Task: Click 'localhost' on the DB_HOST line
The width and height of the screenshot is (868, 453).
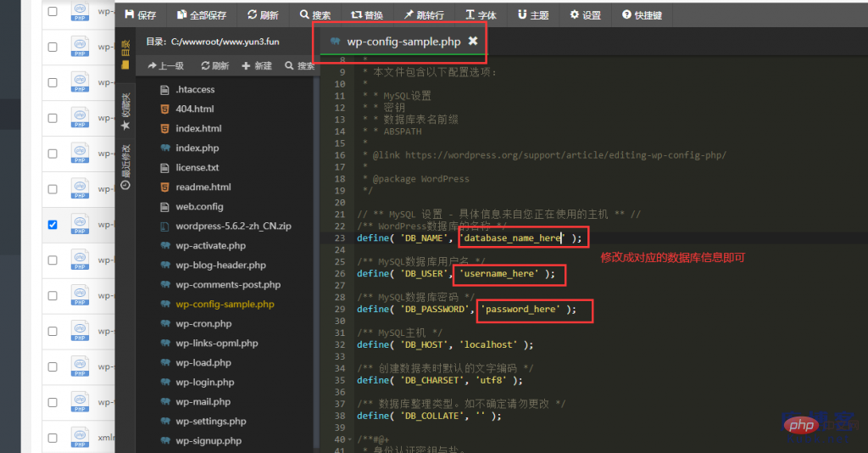Action: tap(488, 344)
